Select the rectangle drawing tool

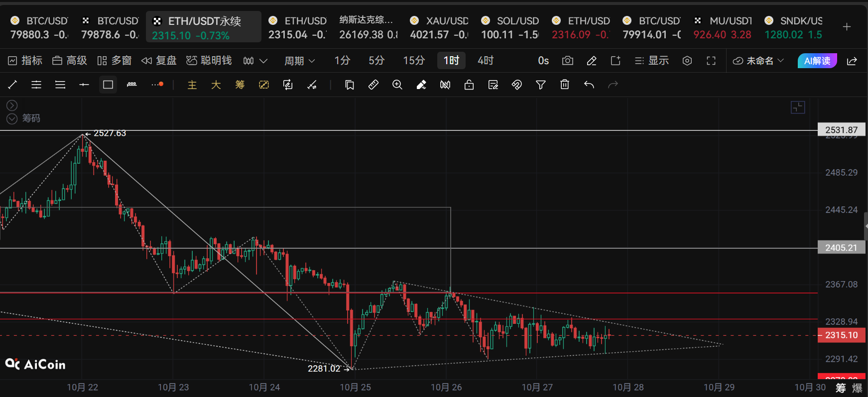tap(108, 85)
